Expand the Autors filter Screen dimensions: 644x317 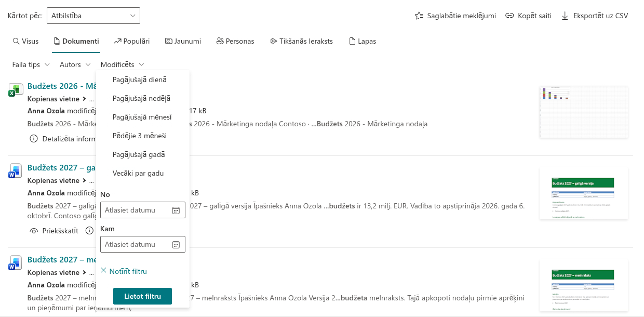click(75, 64)
